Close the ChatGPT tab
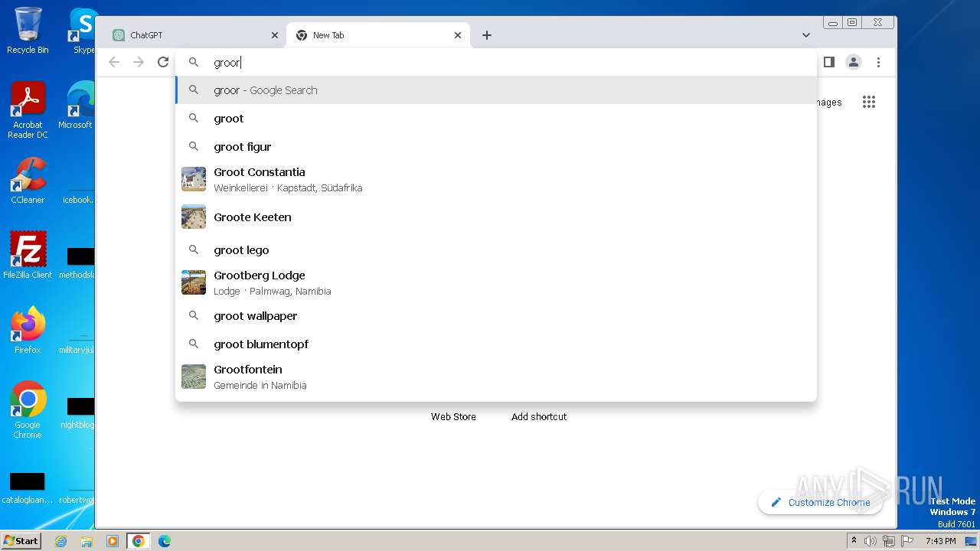This screenshot has width=980, height=551. tap(275, 35)
